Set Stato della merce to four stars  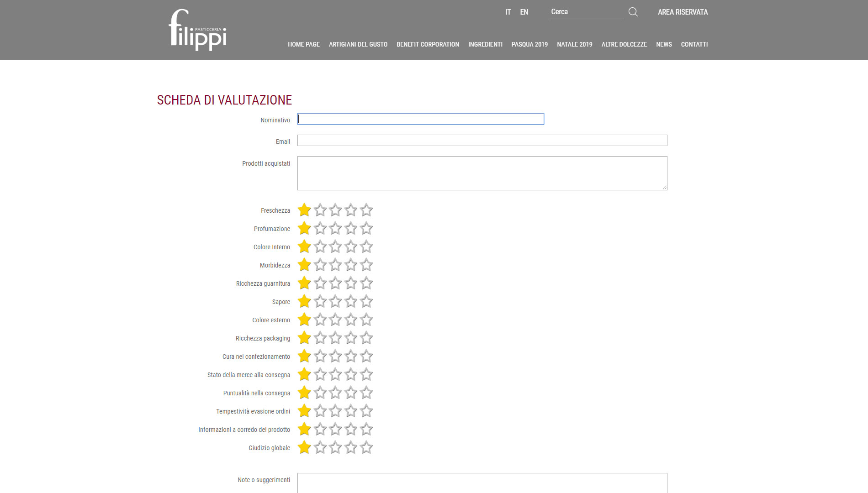(x=351, y=374)
